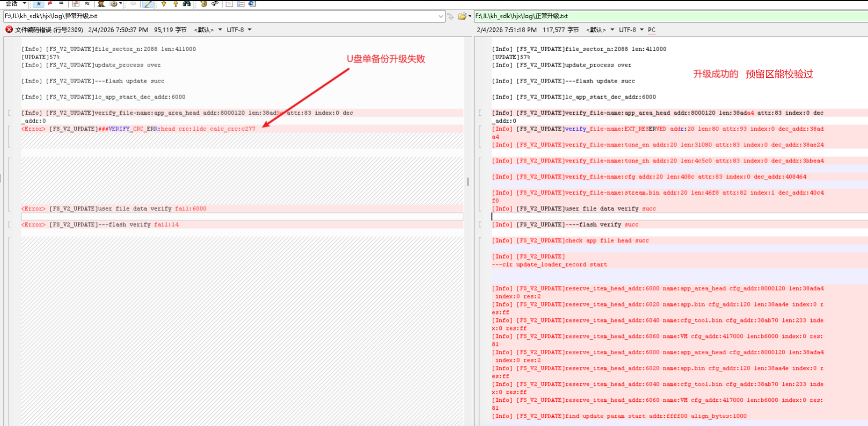Open the 会话 session menu
This screenshot has width=868, height=426.
pos(16,3)
